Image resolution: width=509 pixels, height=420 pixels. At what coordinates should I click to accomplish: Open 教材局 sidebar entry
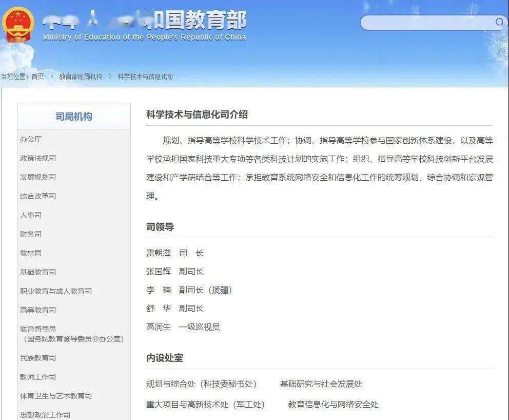(31, 253)
